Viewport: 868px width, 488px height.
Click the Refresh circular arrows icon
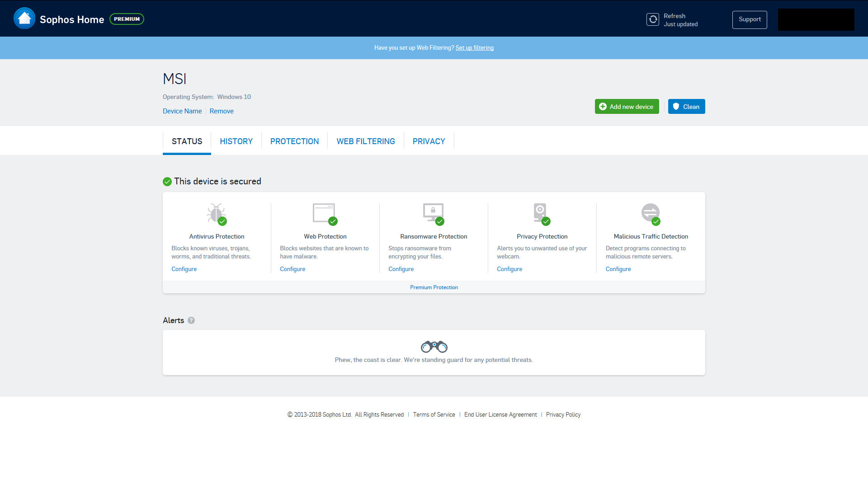(653, 19)
